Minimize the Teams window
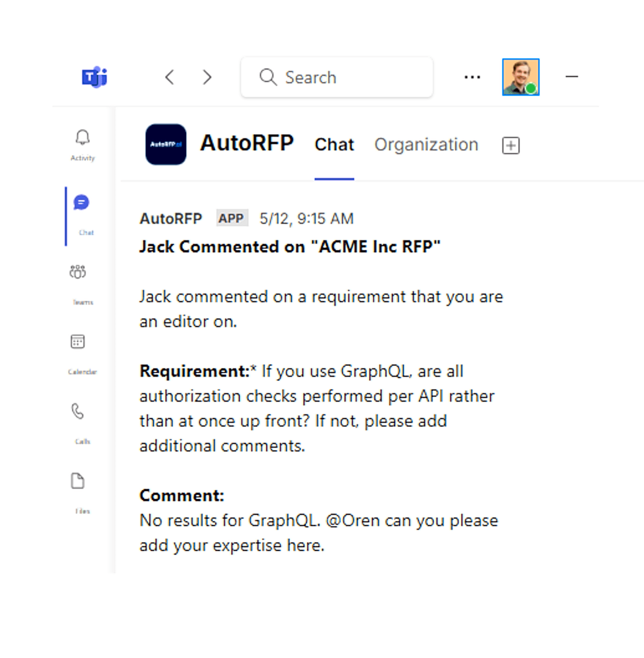This screenshot has width=644, height=658. (x=572, y=76)
